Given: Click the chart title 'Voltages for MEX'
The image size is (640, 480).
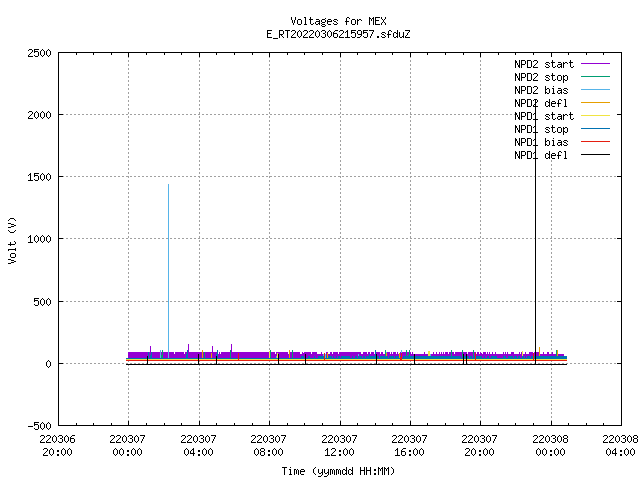Looking at the screenshot, I should pyautogui.click(x=338, y=21).
